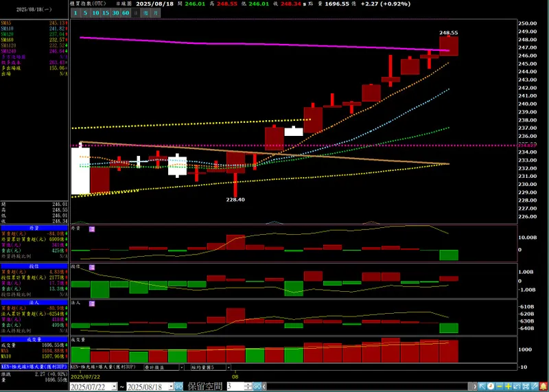This screenshot has height=392, width=549.
Task: Click the horizontal scrollbar right arrow
Action: pyautogui.click(x=475, y=387)
